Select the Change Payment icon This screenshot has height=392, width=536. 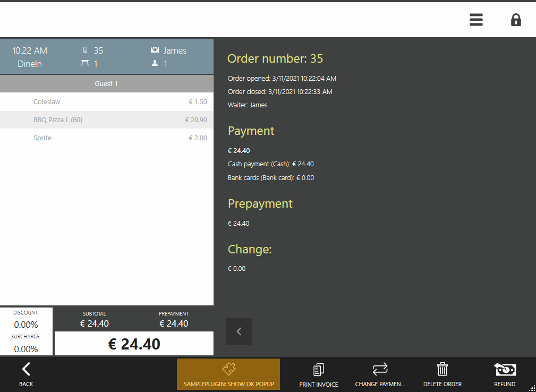[x=380, y=369]
